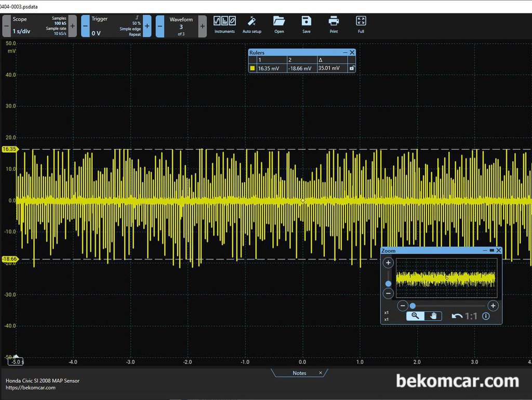The width and height of the screenshot is (532, 400).
Task: Open the Instruments panel
Action: pos(224,24)
